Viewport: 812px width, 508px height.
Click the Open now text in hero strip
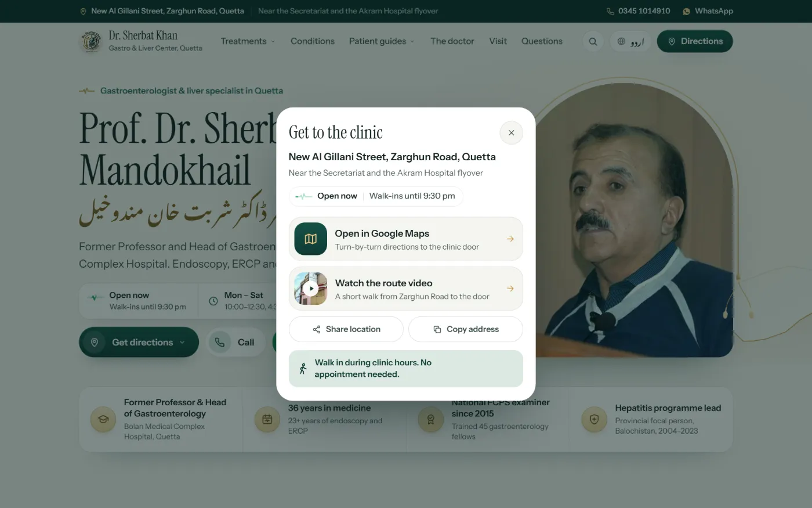click(129, 296)
